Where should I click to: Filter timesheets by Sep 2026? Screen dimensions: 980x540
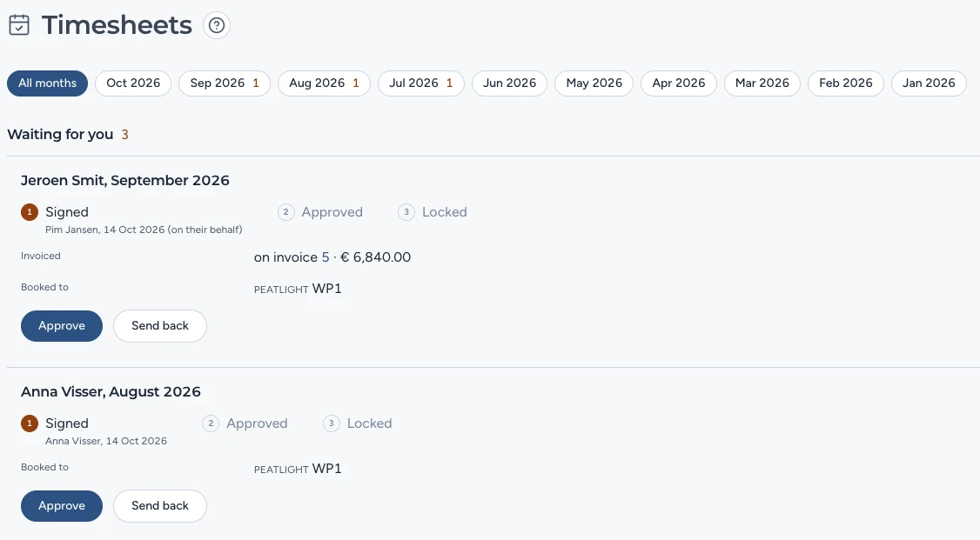tap(225, 83)
